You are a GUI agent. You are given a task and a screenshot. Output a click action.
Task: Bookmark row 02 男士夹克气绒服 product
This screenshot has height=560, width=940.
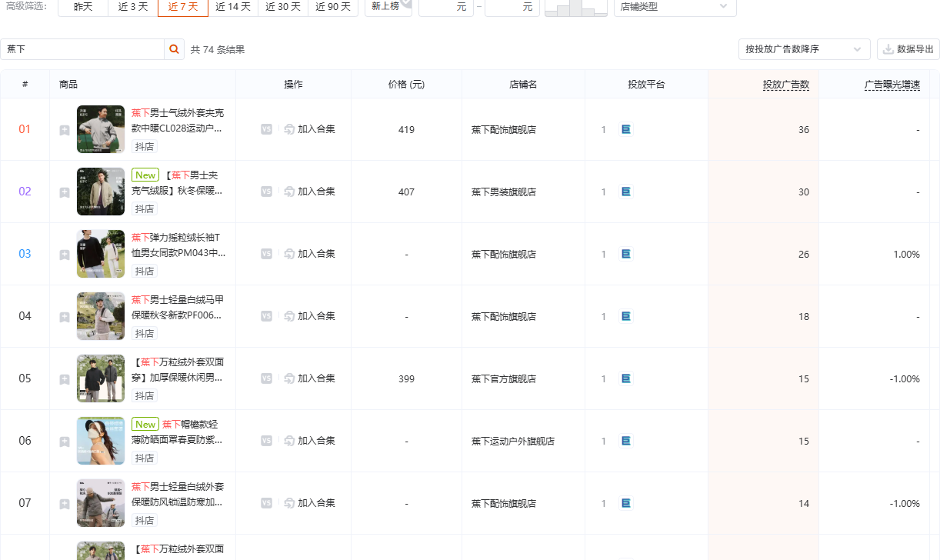[x=65, y=192]
